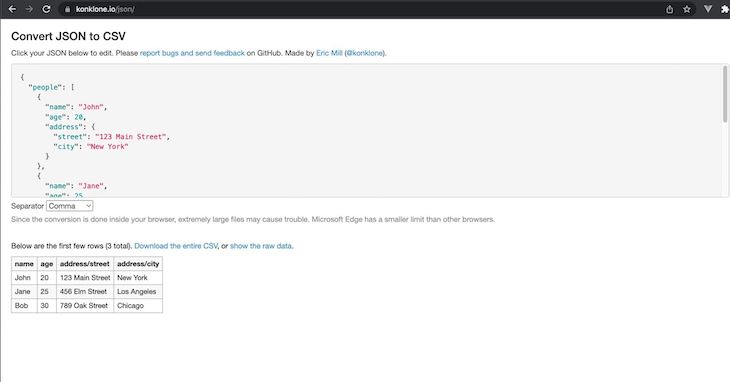Click the age value 25 in table

click(47, 292)
